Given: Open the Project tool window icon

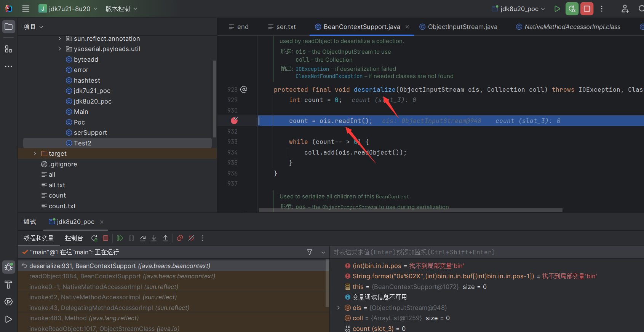Looking at the screenshot, I should tap(8, 27).
